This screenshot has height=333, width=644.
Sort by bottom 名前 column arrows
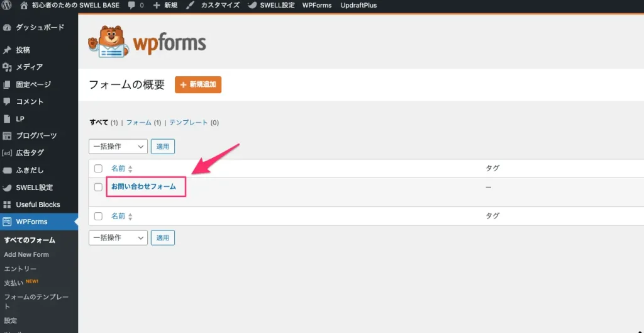130,217
